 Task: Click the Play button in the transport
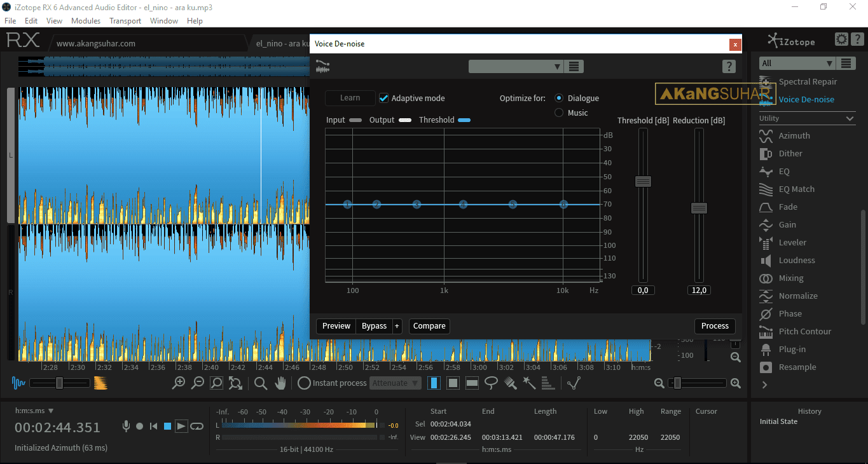point(182,426)
